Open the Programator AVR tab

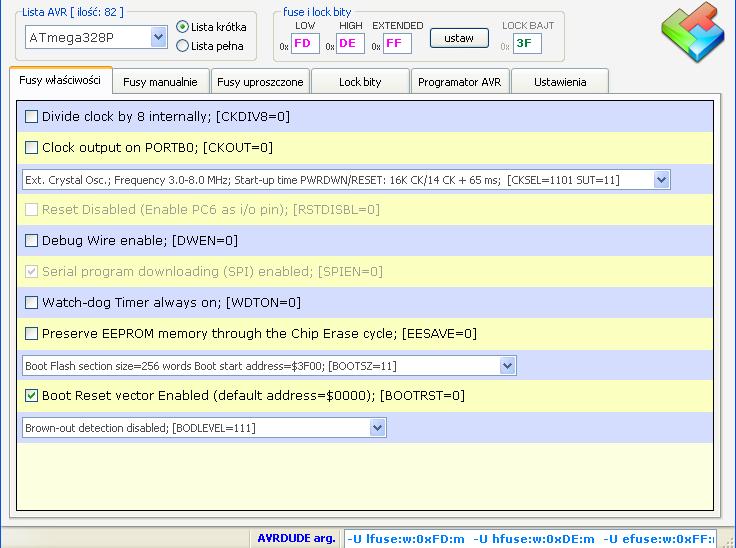pyautogui.click(x=460, y=82)
